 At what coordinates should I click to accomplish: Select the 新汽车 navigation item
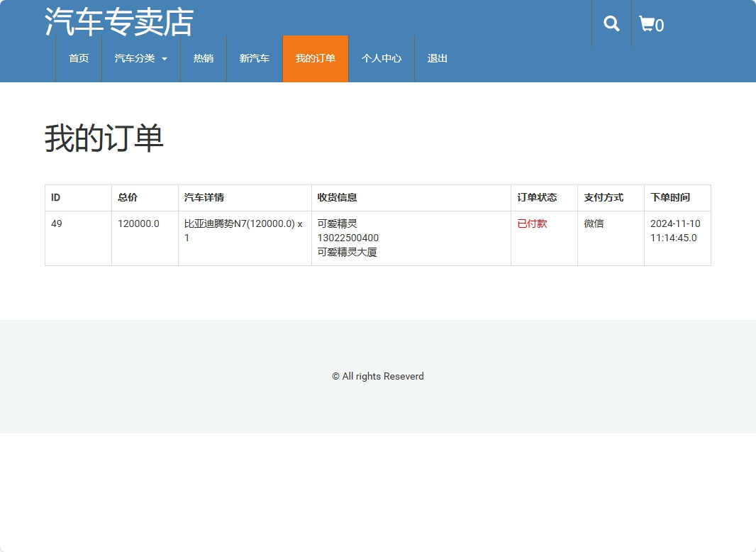pyautogui.click(x=255, y=59)
